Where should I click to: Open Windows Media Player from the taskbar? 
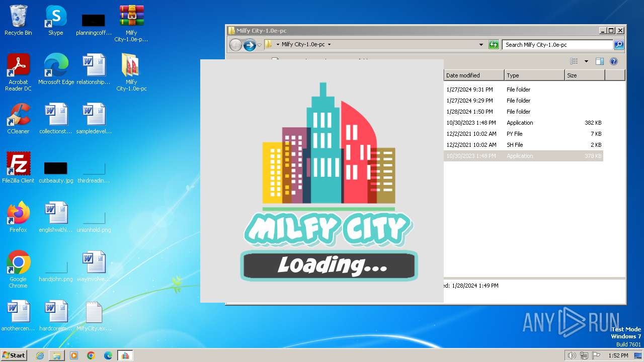(x=74, y=355)
